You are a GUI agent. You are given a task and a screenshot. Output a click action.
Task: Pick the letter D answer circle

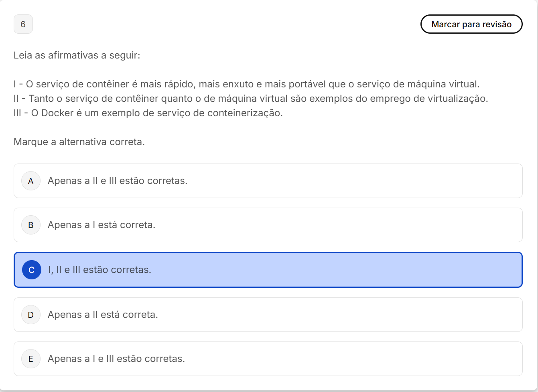(x=31, y=315)
